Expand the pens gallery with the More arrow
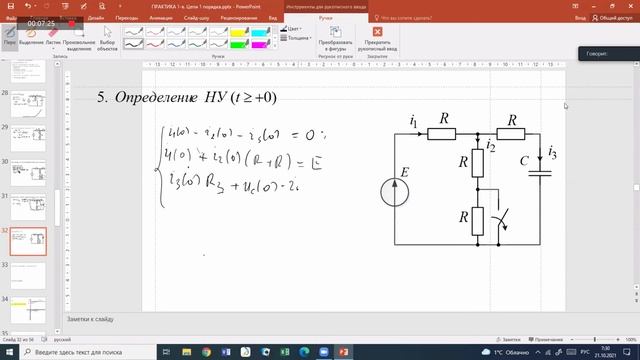Image resolution: width=640 pixels, height=360 pixels. pyautogui.click(x=275, y=46)
